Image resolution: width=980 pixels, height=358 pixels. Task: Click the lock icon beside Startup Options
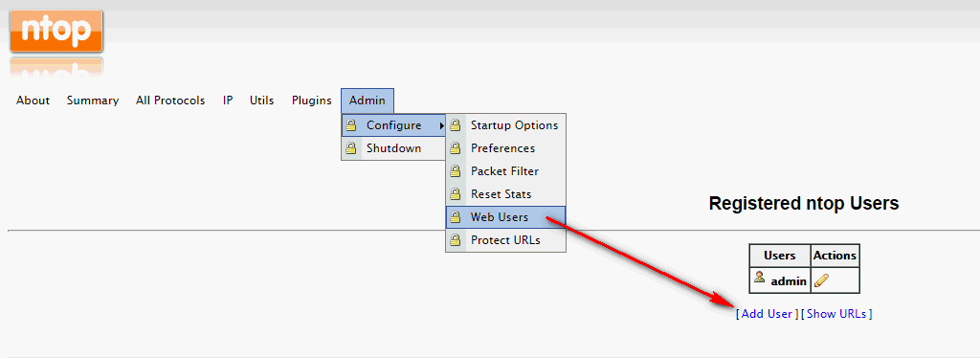point(457,125)
